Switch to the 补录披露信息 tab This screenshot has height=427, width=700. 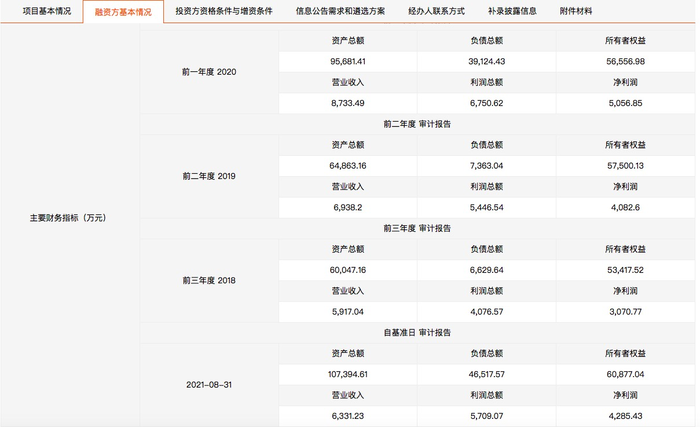click(x=512, y=11)
